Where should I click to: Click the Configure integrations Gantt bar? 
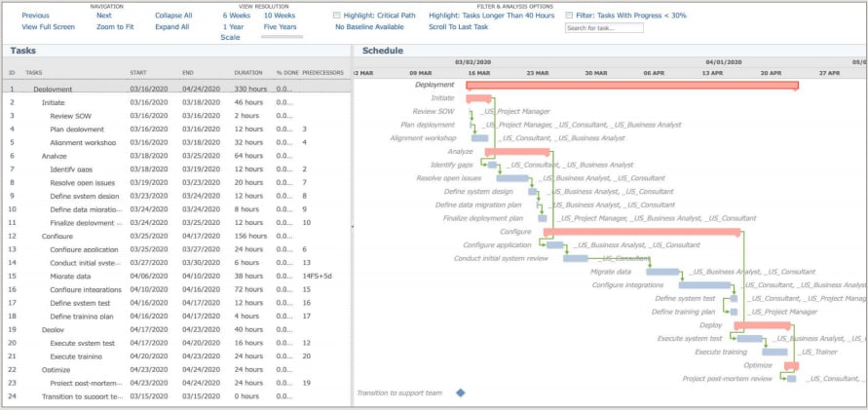point(704,285)
